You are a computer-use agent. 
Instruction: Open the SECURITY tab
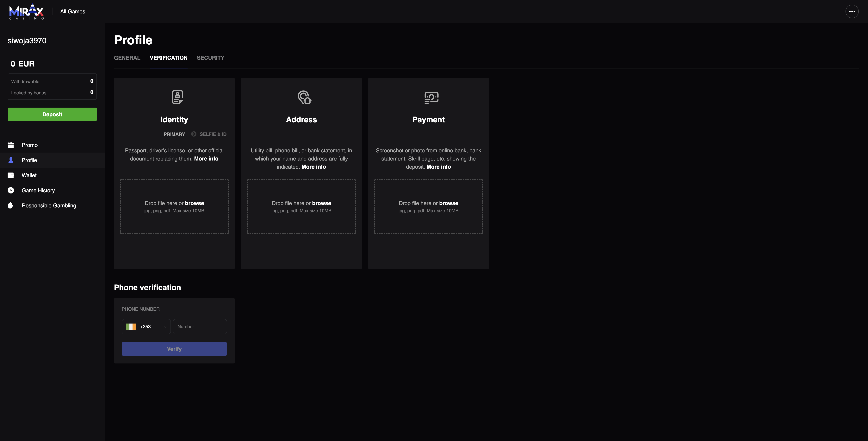point(211,58)
